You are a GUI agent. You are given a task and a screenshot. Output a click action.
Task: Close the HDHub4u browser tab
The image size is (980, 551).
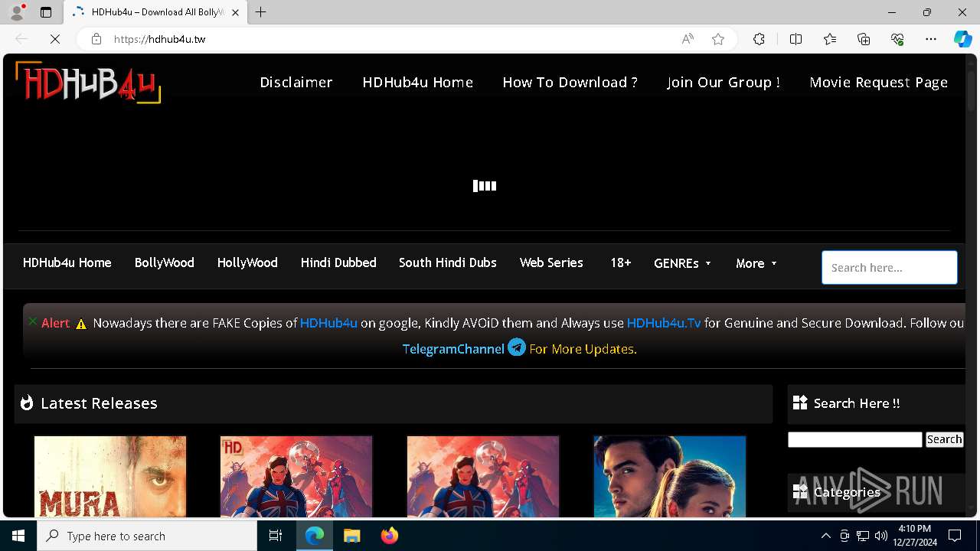235,12
